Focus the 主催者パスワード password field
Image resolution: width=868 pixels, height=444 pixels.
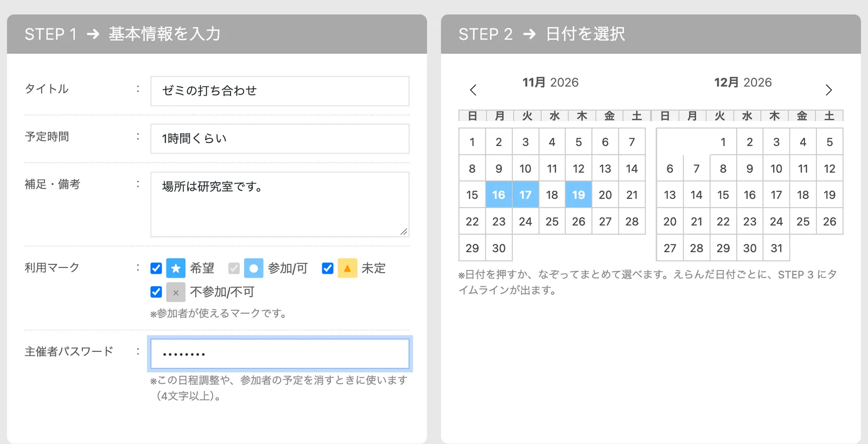tap(280, 354)
